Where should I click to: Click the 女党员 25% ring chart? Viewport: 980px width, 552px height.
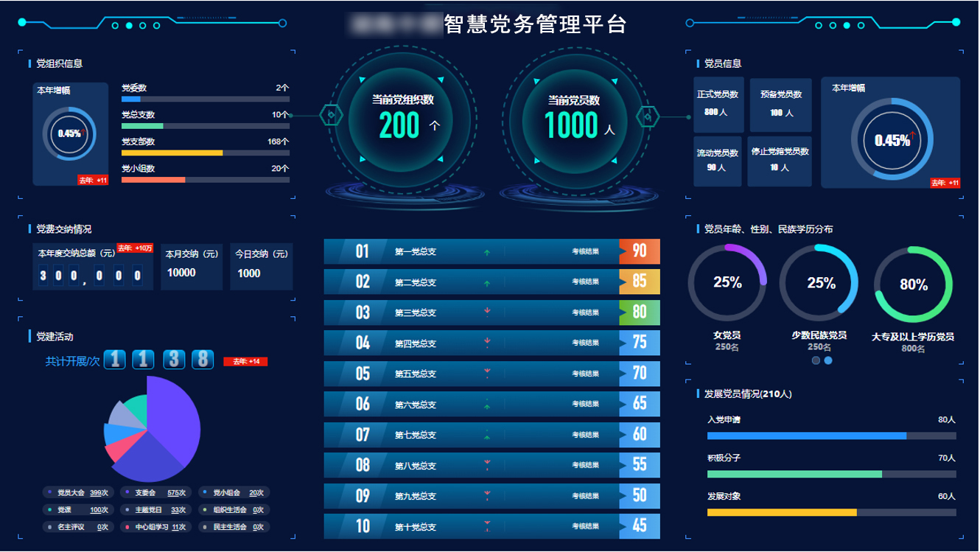pyautogui.click(x=727, y=283)
